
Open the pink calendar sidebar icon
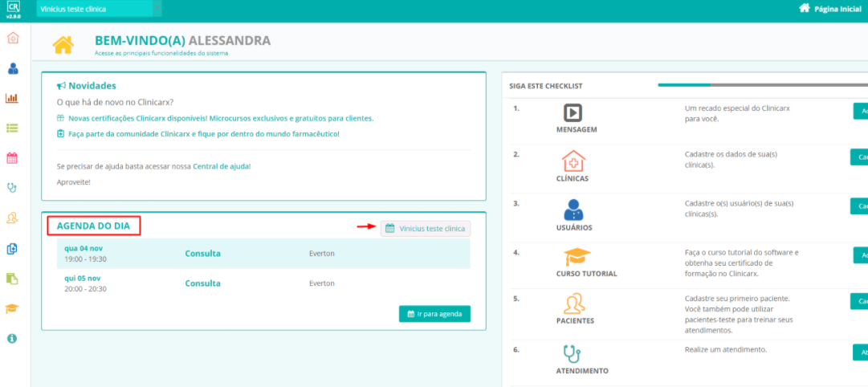click(x=12, y=158)
